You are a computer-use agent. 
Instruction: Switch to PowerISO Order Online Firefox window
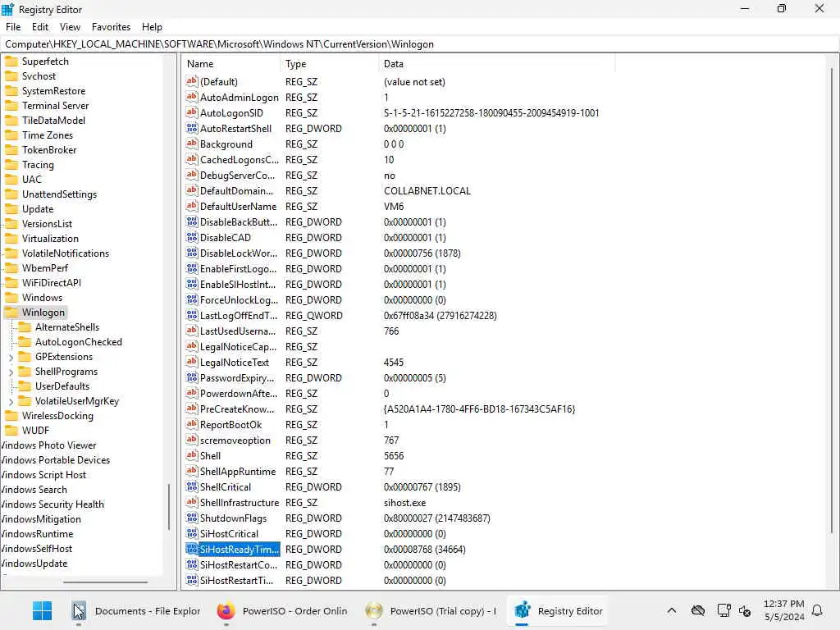tap(282, 610)
